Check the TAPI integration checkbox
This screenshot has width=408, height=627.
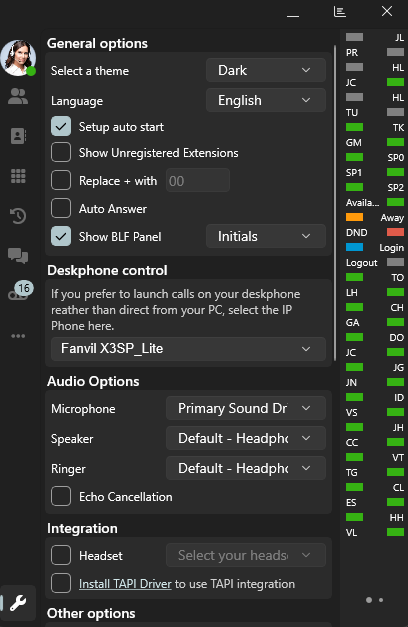(x=61, y=583)
